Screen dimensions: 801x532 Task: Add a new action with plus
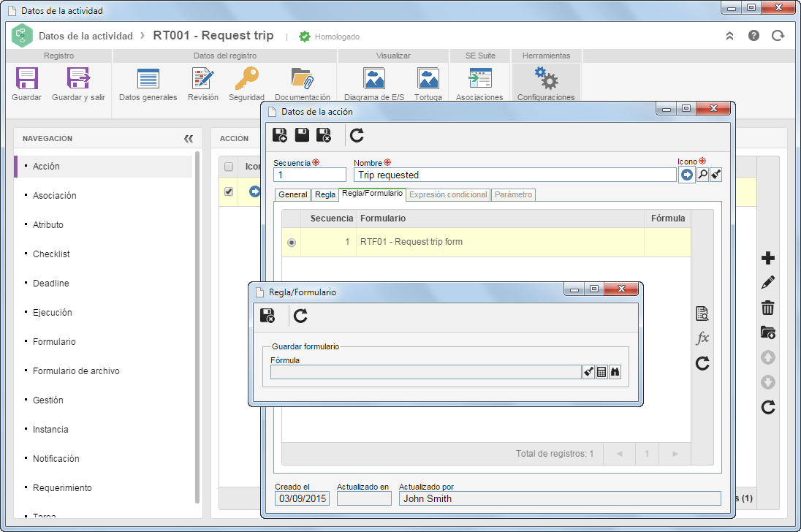pyautogui.click(x=768, y=258)
